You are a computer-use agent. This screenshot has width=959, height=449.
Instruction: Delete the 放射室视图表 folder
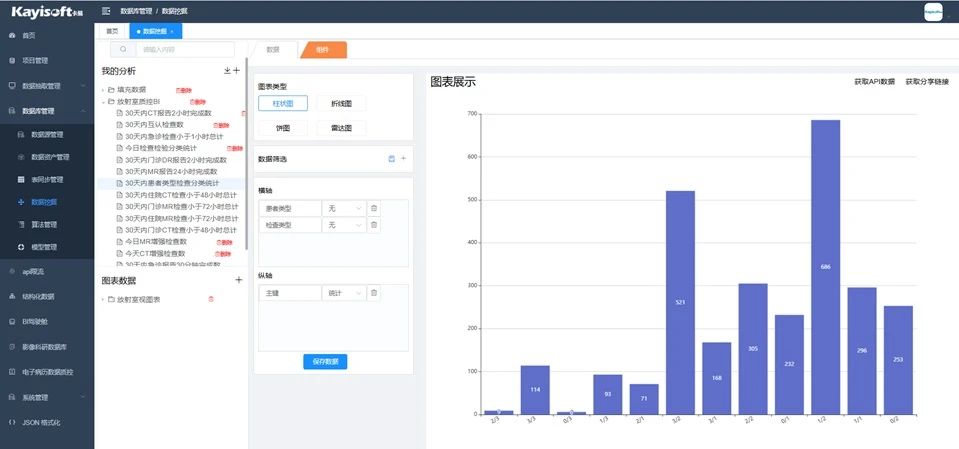point(210,300)
